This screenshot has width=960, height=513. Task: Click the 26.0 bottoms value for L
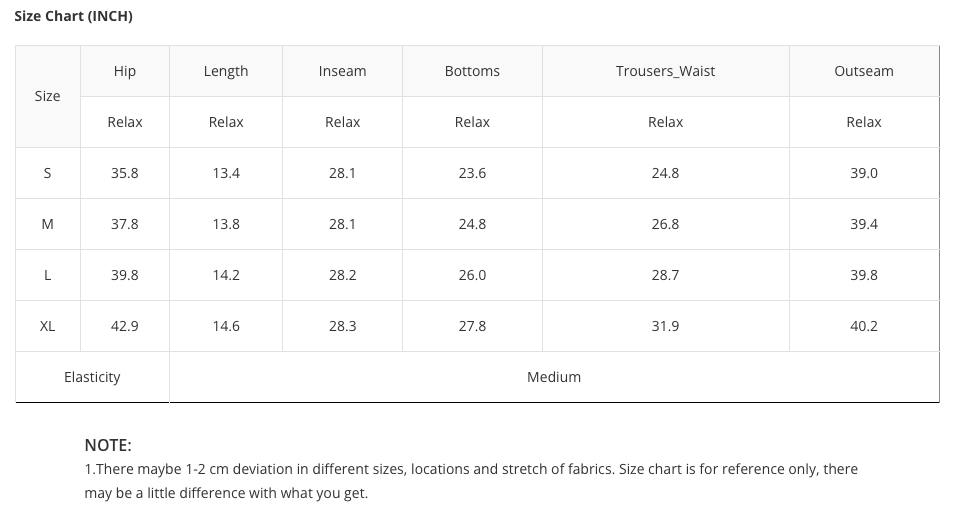pos(472,275)
